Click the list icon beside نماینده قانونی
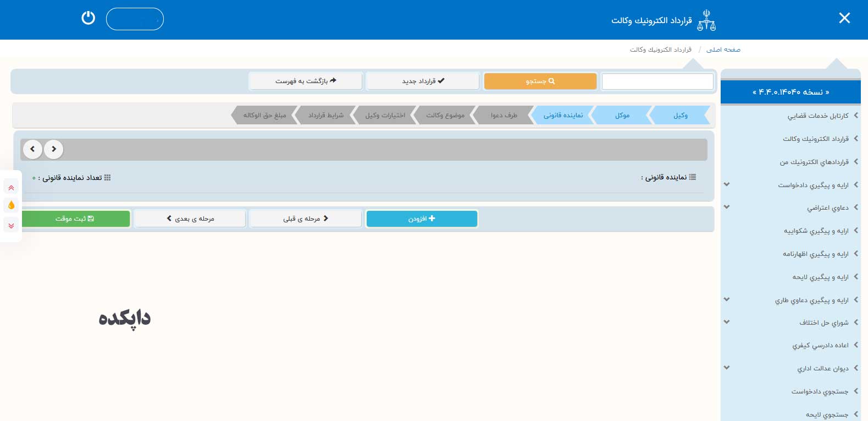The width and height of the screenshot is (868, 421). point(693,177)
